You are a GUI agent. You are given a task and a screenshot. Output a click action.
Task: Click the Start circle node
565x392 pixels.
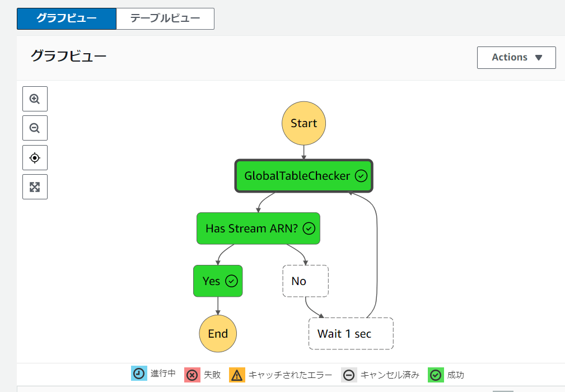coord(303,123)
